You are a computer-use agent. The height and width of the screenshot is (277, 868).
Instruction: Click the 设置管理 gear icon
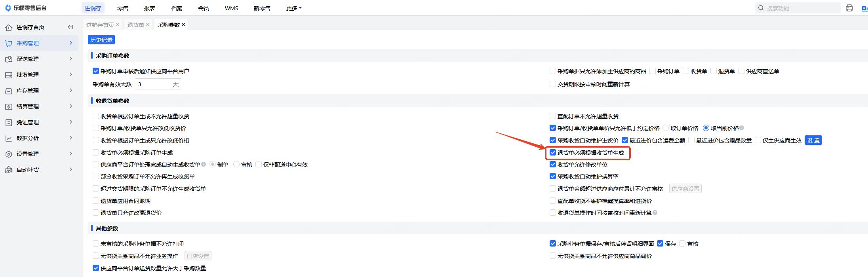(9, 154)
